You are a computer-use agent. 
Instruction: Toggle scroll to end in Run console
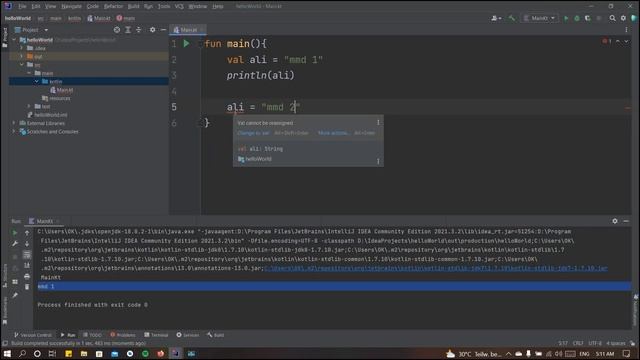(x=27, y=265)
